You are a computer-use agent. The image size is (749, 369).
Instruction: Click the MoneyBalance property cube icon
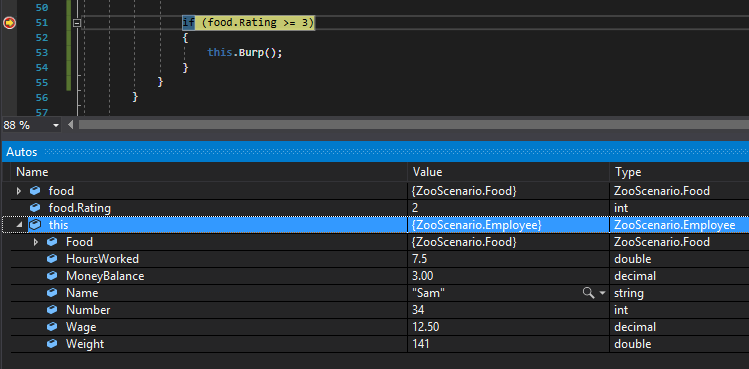pyautogui.click(x=52, y=276)
